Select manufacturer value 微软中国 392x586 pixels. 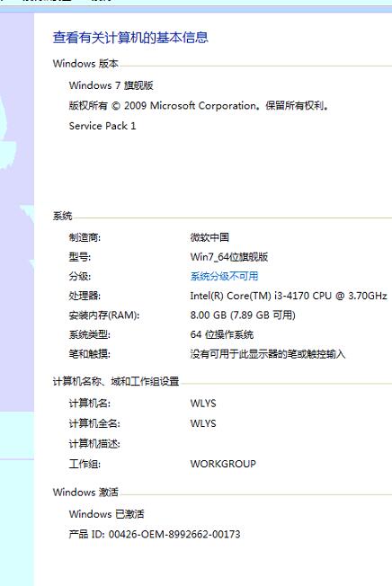[209, 237]
